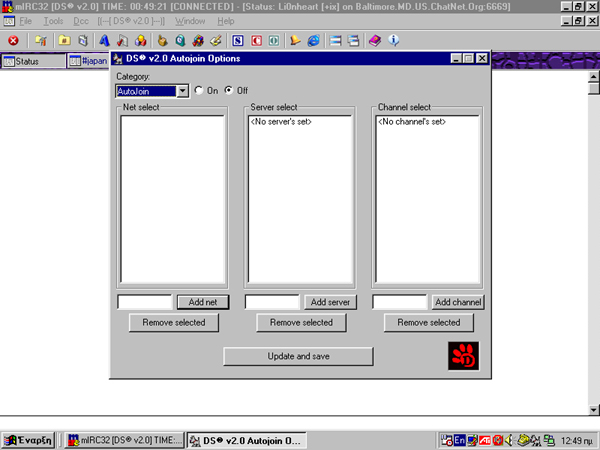Click Remove selected under Channel select

(x=429, y=323)
